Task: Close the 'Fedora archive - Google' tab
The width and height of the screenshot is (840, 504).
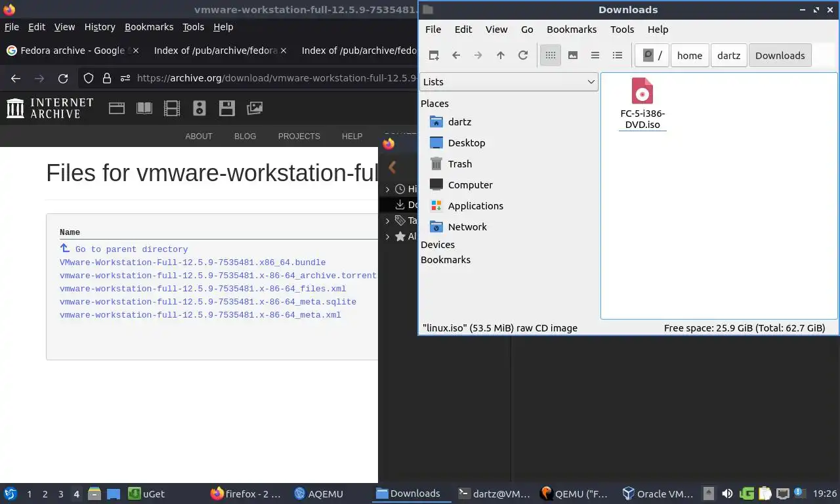Action: click(x=135, y=51)
